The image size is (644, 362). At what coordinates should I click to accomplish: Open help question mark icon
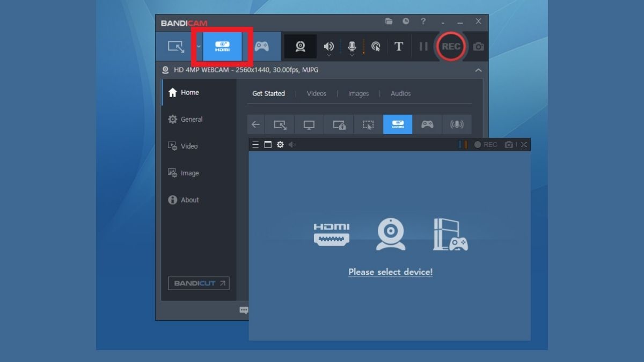pos(423,21)
